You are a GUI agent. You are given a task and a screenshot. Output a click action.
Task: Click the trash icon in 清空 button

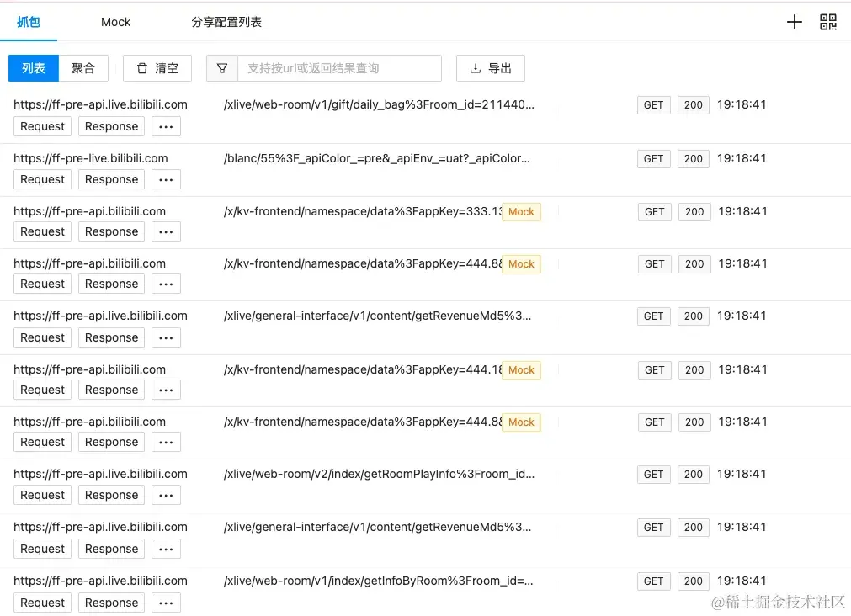pyautogui.click(x=142, y=68)
